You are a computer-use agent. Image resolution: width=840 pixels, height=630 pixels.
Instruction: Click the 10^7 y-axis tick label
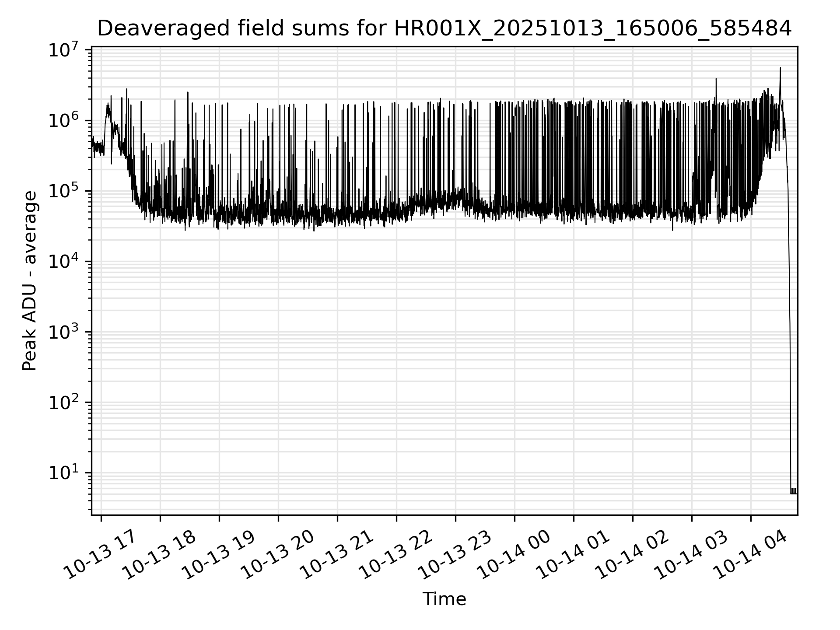click(x=63, y=49)
